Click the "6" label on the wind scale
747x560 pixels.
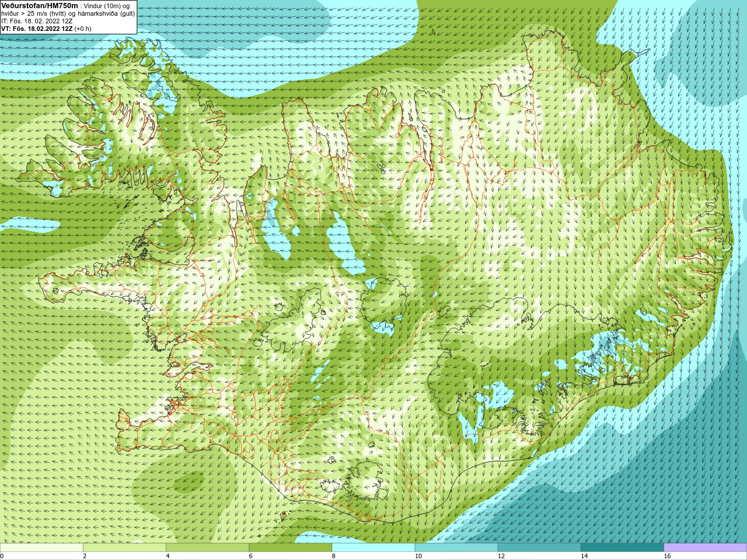point(251,556)
